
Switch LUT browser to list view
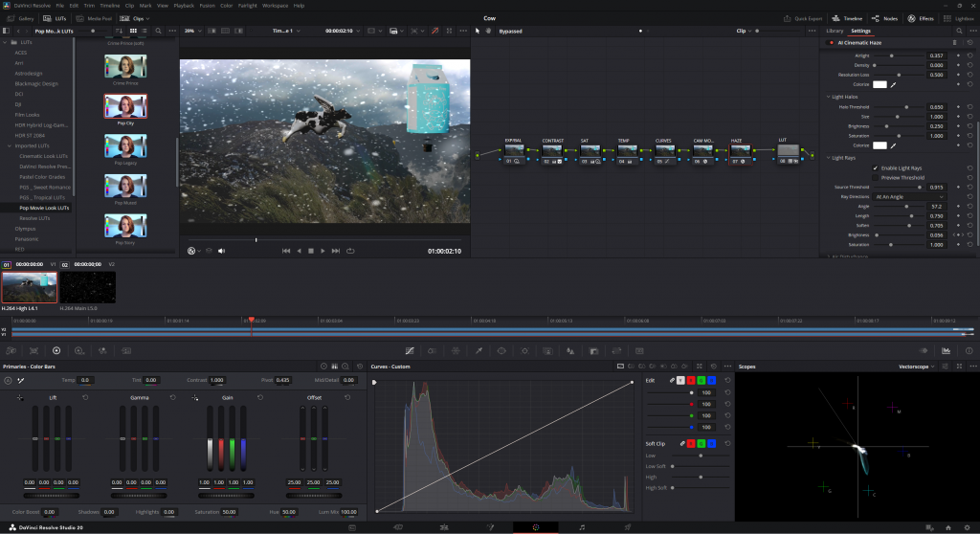click(145, 31)
